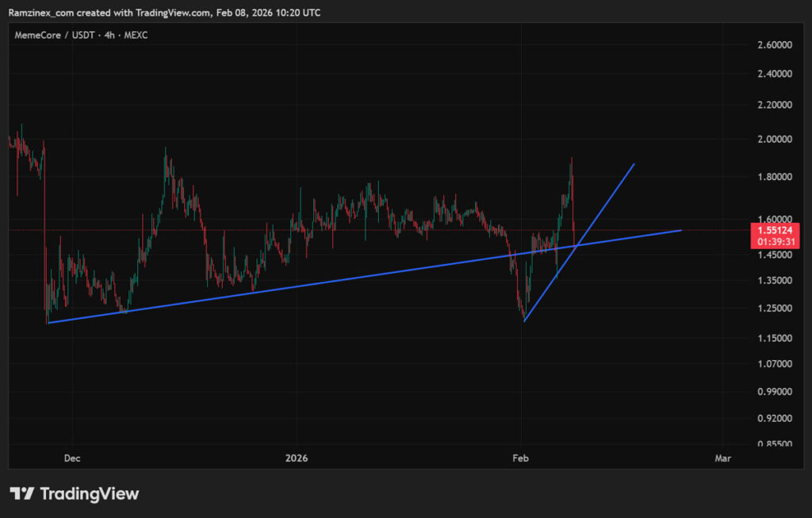Viewport: 812px width, 518px height.
Task: Click the 2.60000 price scale label
Action: (x=774, y=44)
